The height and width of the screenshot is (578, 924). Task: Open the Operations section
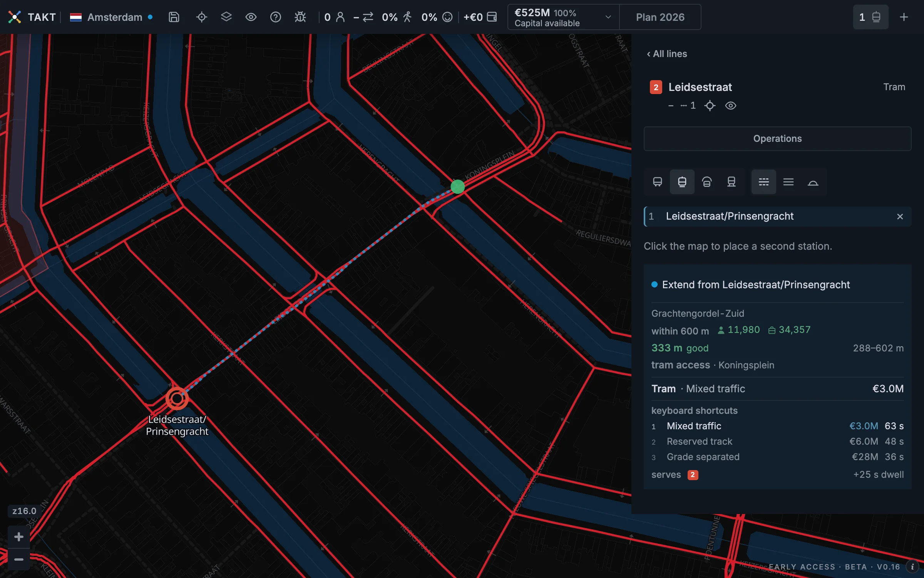[777, 139]
